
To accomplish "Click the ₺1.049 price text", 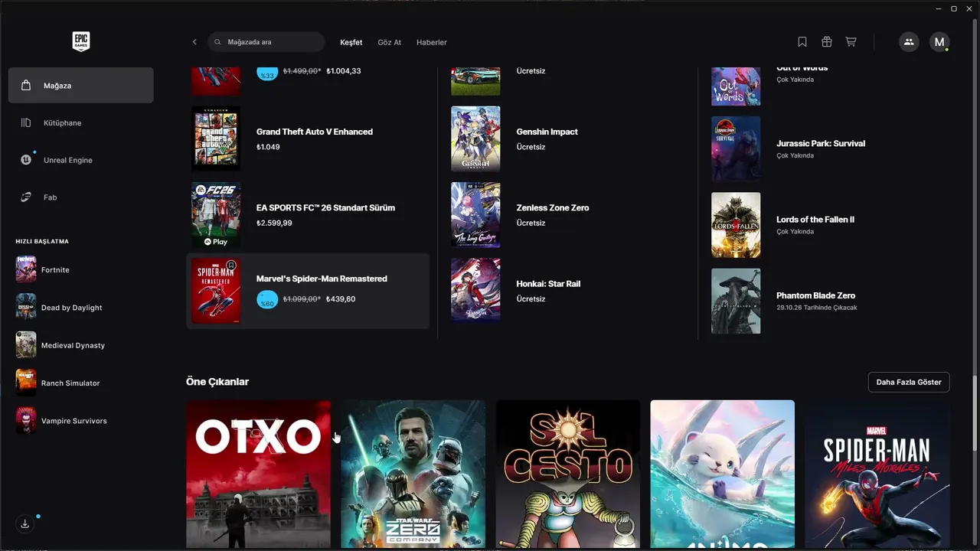I will 268,147.
